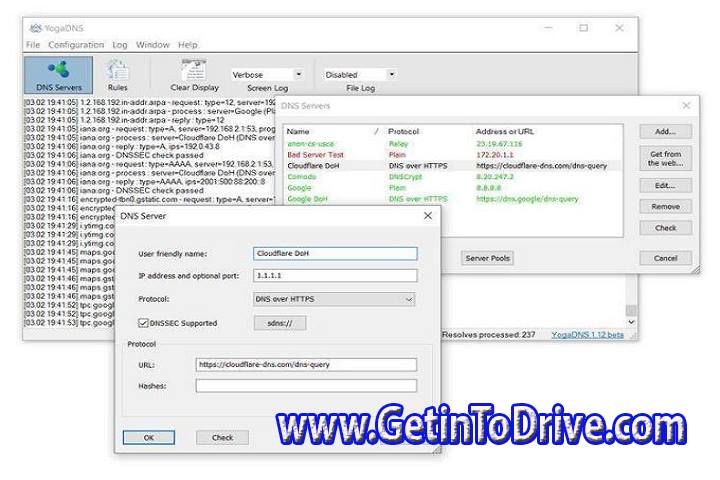The image size is (720, 480).
Task: Click the Edit... button in DNS Servers
Action: pos(665,186)
